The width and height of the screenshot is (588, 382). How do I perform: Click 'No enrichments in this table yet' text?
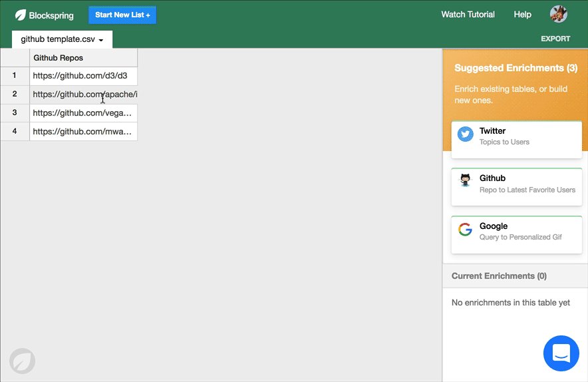pyautogui.click(x=510, y=302)
